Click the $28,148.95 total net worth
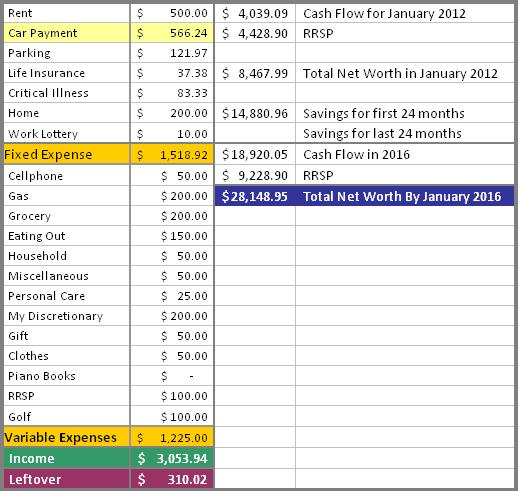The height and width of the screenshot is (491, 518). (255, 196)
